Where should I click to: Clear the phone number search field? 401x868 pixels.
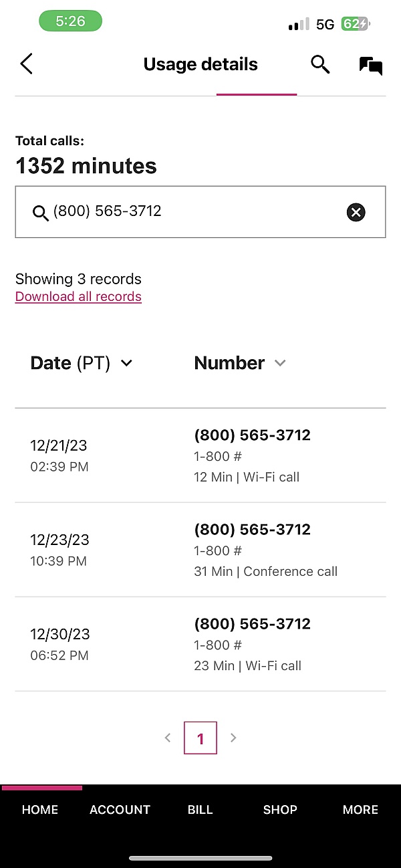356,213
